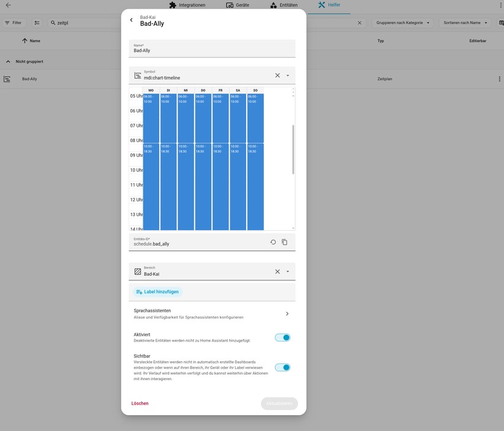This screenshot has height=431, width=504.
Task: Click the Aktualisieren button
Action: [279, 403]
